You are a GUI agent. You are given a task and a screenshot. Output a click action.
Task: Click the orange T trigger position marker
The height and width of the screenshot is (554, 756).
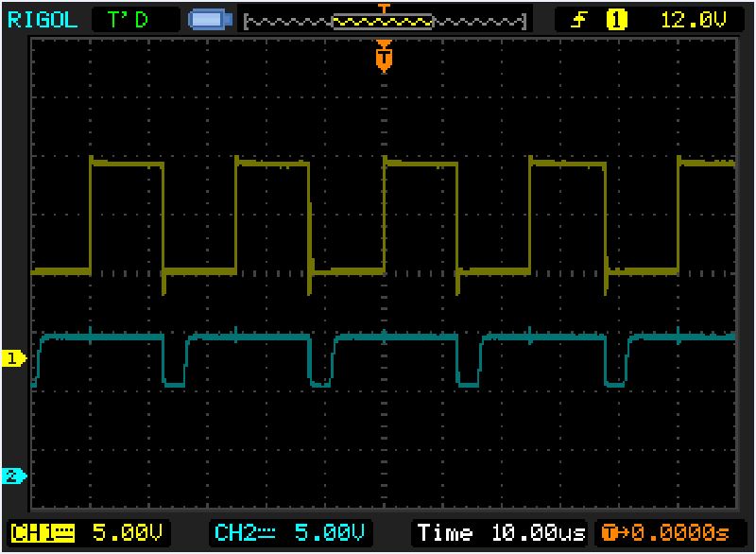384,57
